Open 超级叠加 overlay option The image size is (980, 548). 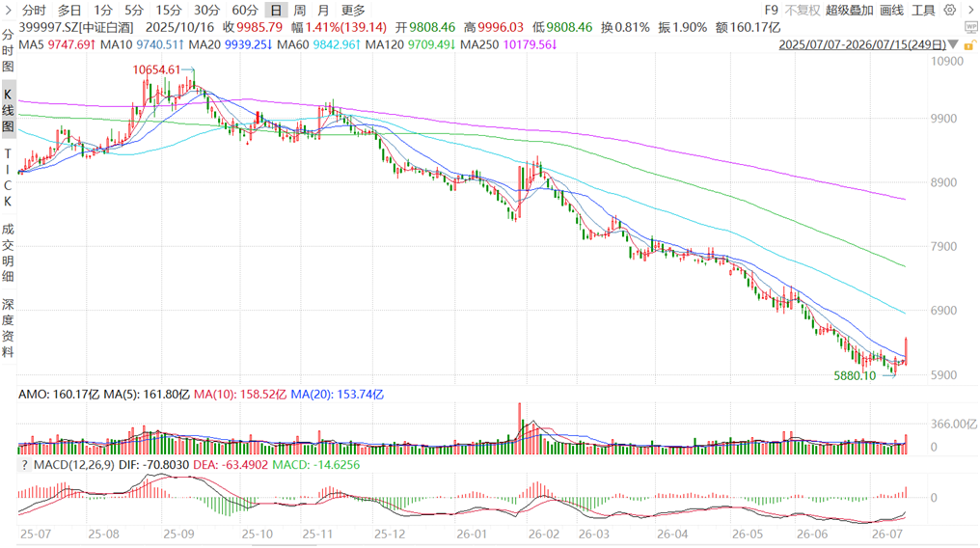pyautogui.click(x=849, y=10)
